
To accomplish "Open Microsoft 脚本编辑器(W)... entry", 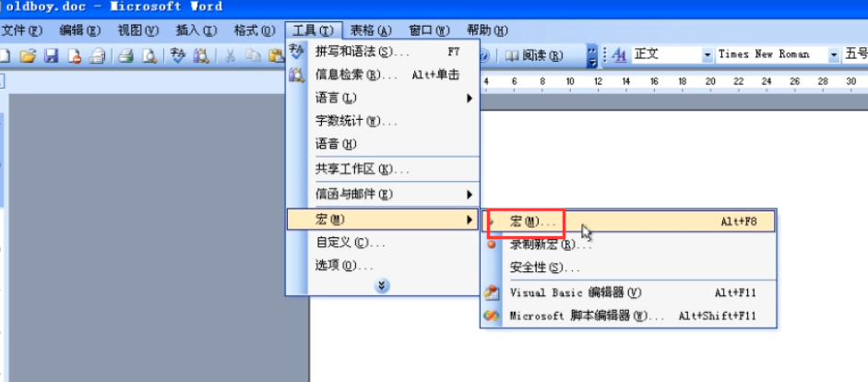I will point(628,316).
